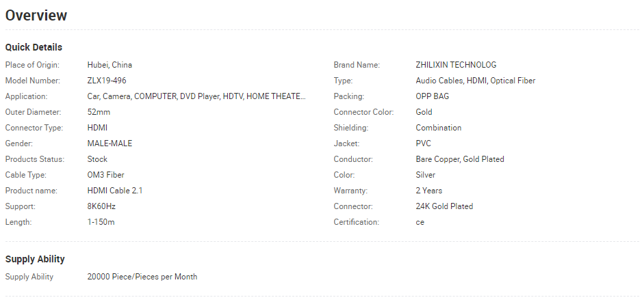Image resolution: width=644 pixels, height=302 pixels.
Task: Click the 8K60Hz support value
Action: (x=101, y=206)
